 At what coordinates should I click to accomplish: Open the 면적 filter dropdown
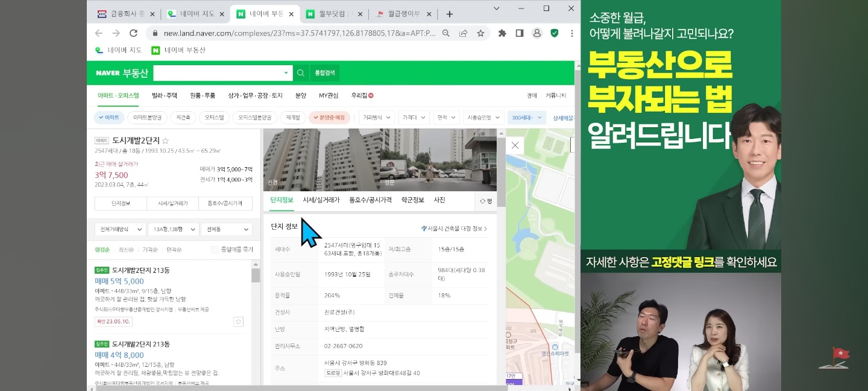(445, 118)
